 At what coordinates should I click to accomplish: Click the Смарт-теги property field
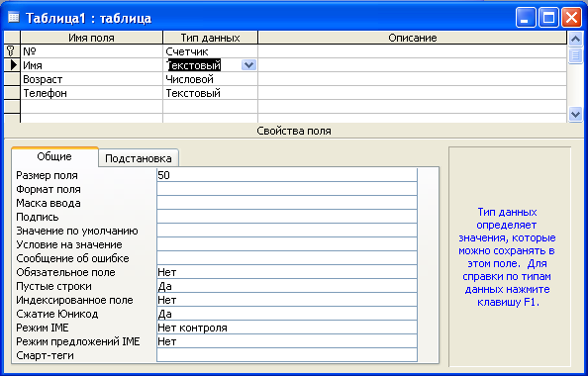point(287,355)
